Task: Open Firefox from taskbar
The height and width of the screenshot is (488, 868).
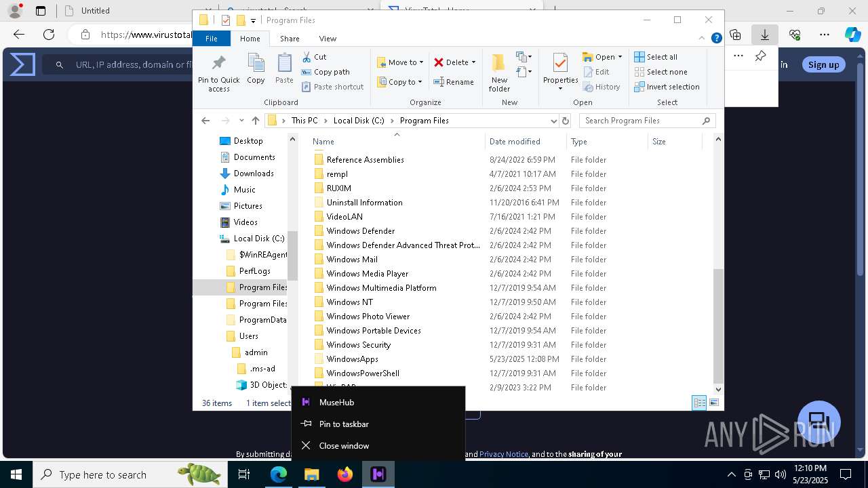Action: coord(345,474)
